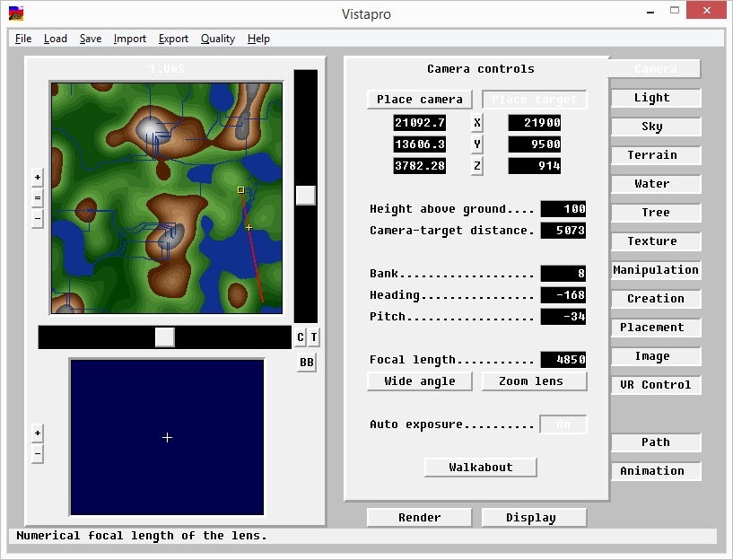733x560 pixels.
Task: Switch to the Camera panel tab
Action: (655, 69)
